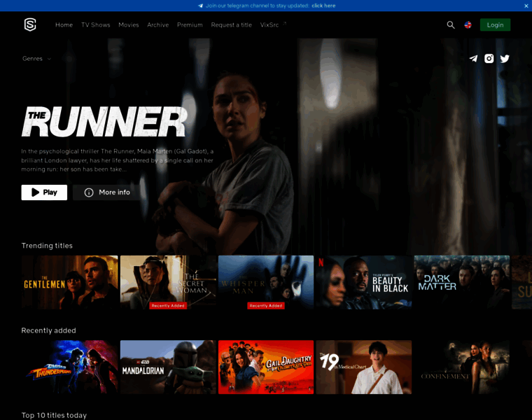
Task: Open the language flag selector
Action: click(468, 24)
